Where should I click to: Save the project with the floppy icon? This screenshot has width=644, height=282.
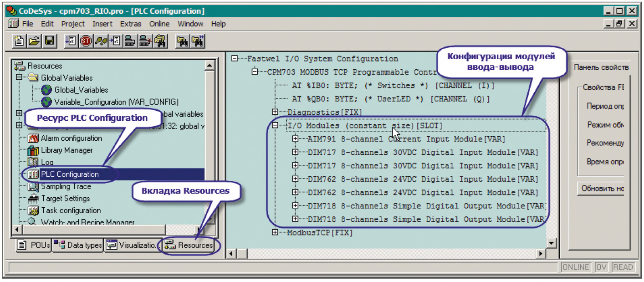pyautogui.click(x=49, y=41)
